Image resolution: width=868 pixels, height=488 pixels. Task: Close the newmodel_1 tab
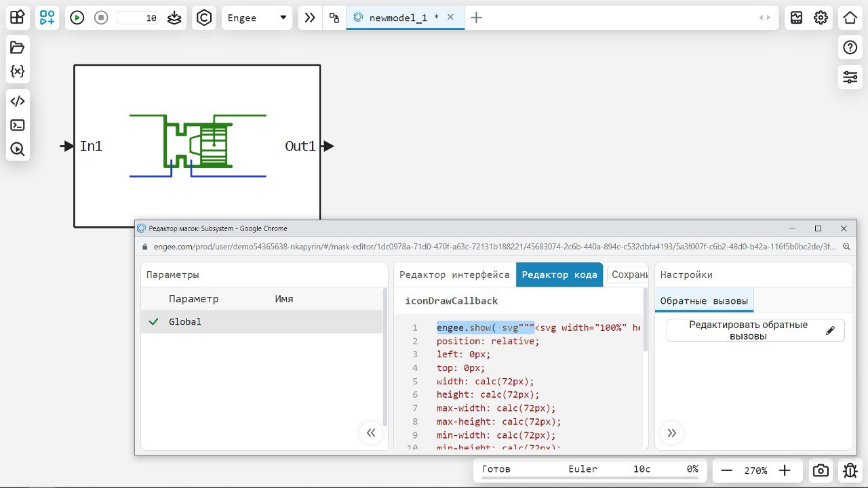(450, 18)
